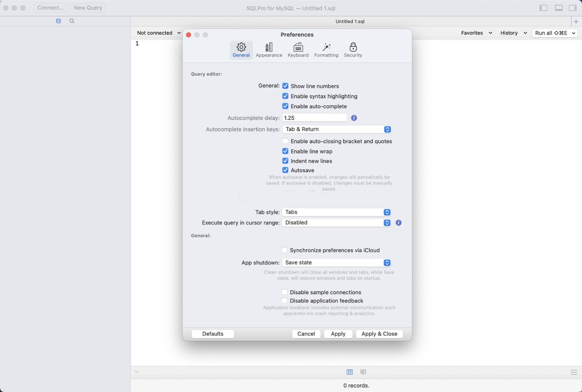Toggle Show line numbers checkbox
582x392 pixels.
[x=285, y=86]
